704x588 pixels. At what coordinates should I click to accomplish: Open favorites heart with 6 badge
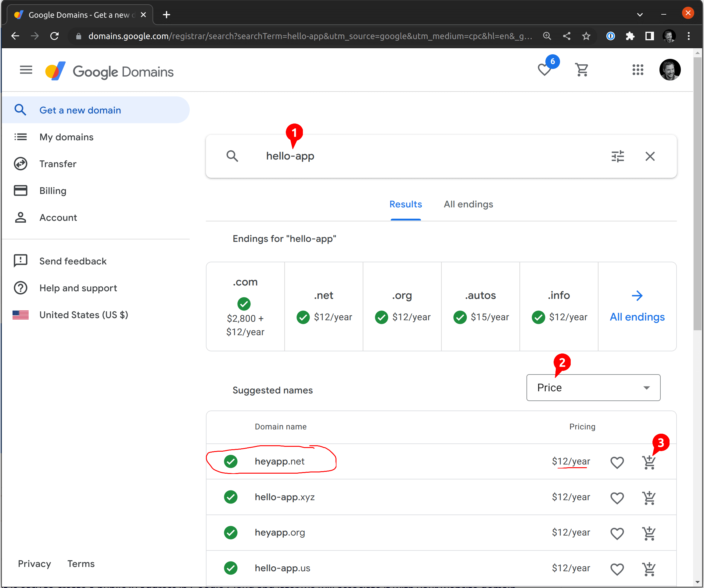(x=545, y=70)
